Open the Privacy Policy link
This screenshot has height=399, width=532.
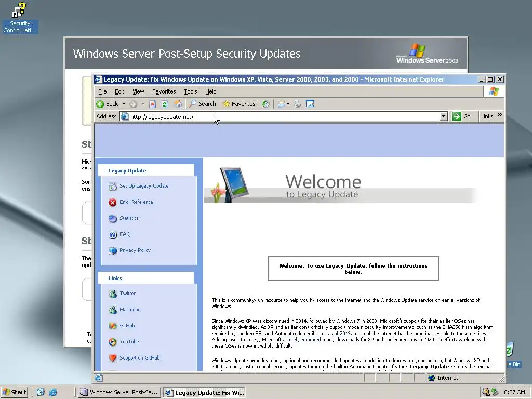(135, 250)
